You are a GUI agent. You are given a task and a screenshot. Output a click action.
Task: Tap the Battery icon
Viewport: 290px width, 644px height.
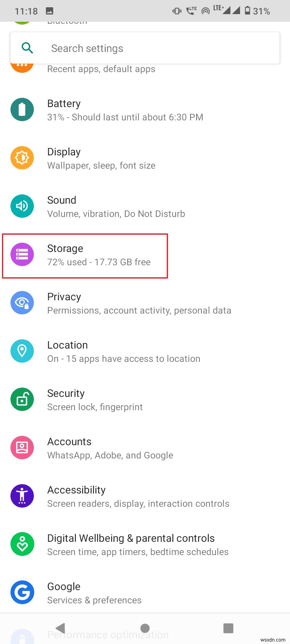click(x=22, y=109)
